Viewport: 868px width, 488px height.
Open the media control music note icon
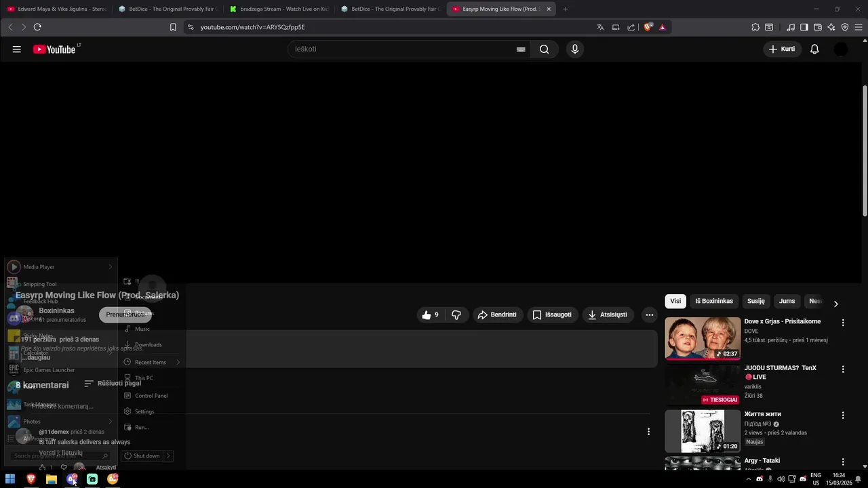pos(791,27)
